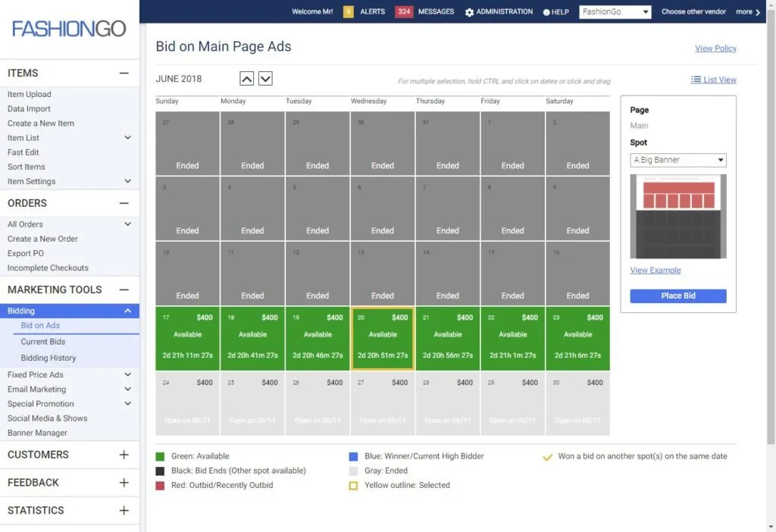This screenshot has height=532, width=776.
Task: Click Choose other vendor
Action: 693,11
